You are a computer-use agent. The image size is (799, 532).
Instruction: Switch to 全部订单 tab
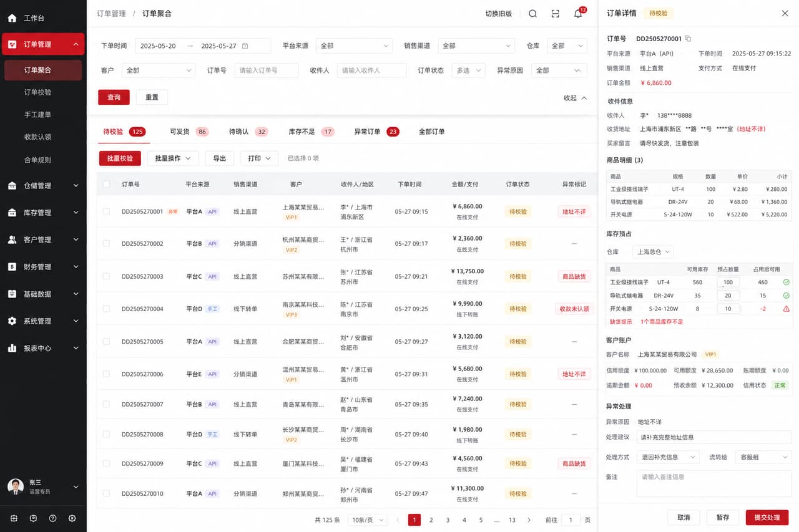(x=431, y=132)
